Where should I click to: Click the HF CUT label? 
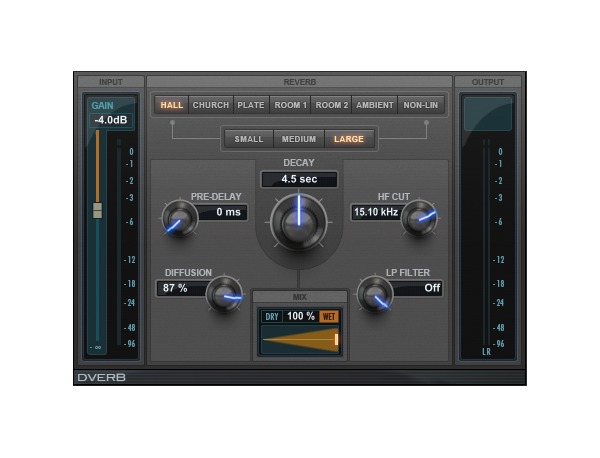(394, 197)
